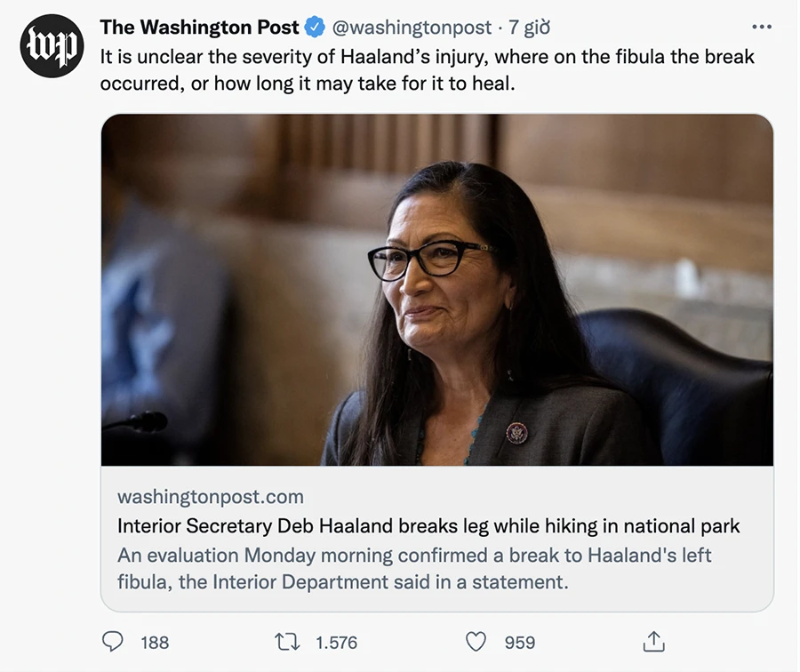The width and height of the screenshot is (800, 672).
Task: Open the more actions menu for the tweet
Action: tap(762, 27)
